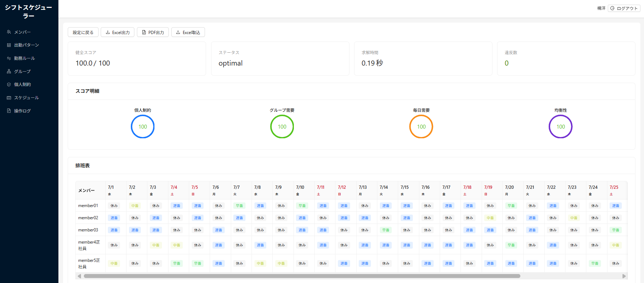644x283 pixels.
Task: Click the グループ hierarchy icon in sidebar
Action: [x=9, y=71]
